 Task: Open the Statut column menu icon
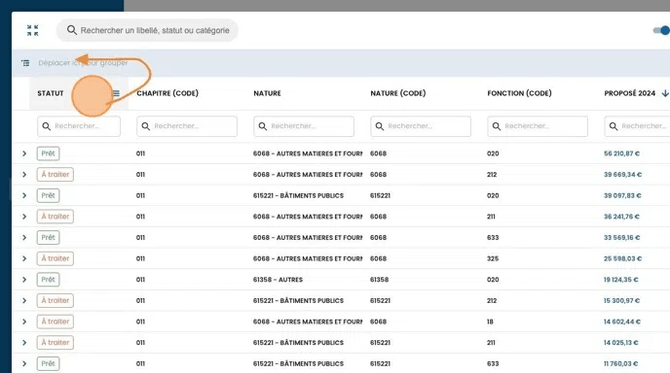click(x=116, y=93)
